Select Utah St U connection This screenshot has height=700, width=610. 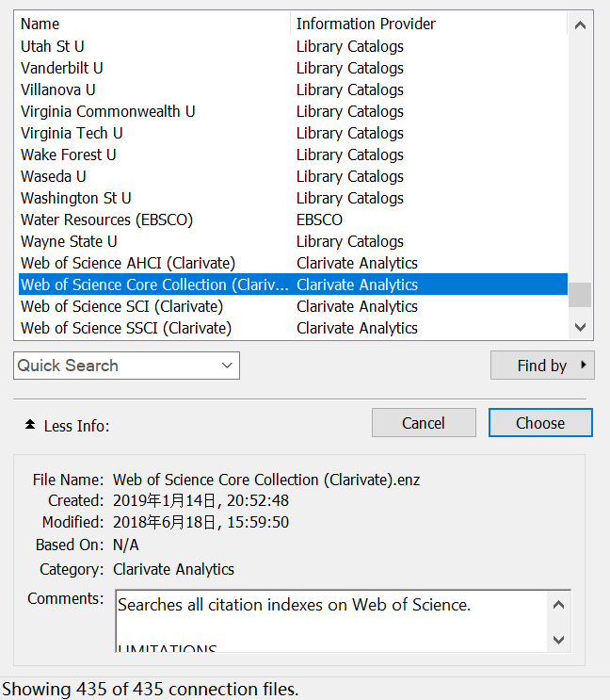293,46
